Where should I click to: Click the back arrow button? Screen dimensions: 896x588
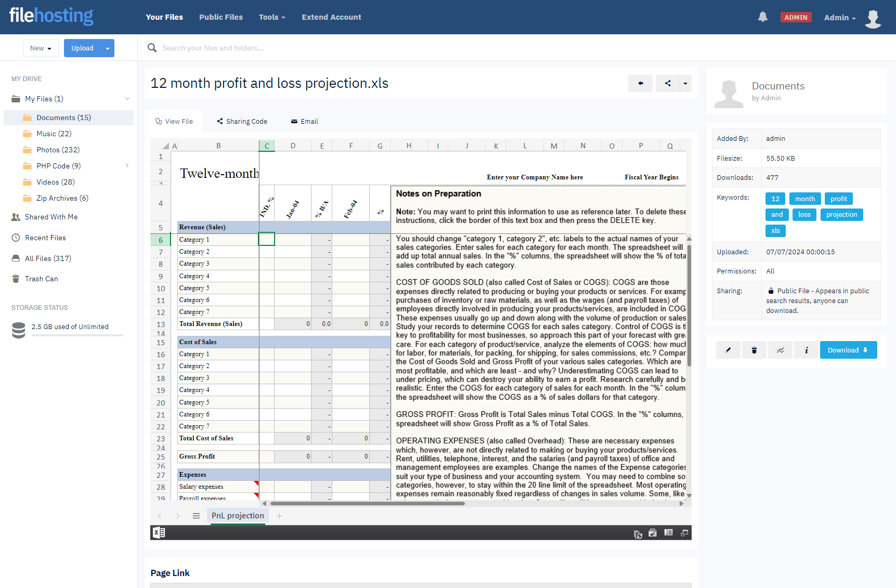(640, 83)
